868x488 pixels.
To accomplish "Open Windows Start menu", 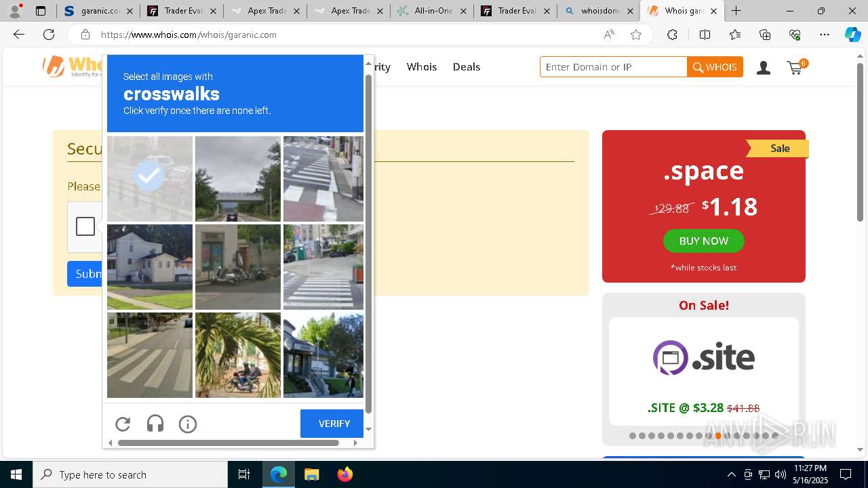I will click(x=16, y=474).
